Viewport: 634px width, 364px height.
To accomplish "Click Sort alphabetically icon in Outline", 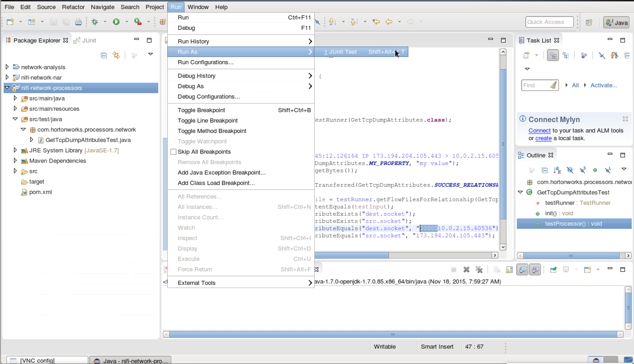I will pos(557,170).
